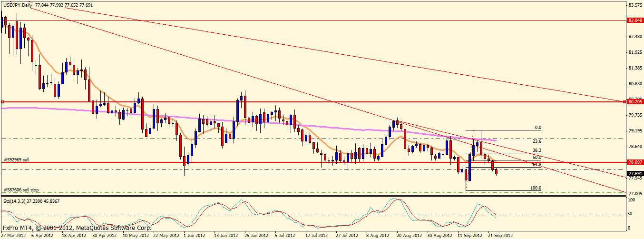The height and width of the screenshot is (239, 644).
Task: Select the Fibonacci 61.8 level label
Action: (x=537, y=164)
